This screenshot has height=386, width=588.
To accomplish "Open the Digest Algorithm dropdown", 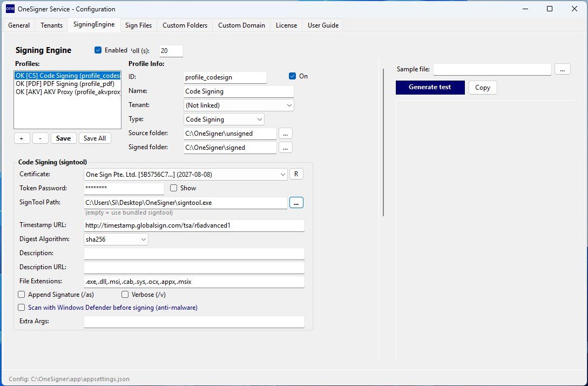I will tap(116, 239).
